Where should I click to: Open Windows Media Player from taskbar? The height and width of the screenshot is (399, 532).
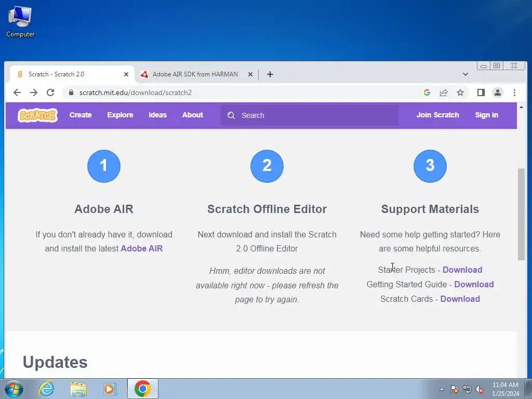pos(110,389)
